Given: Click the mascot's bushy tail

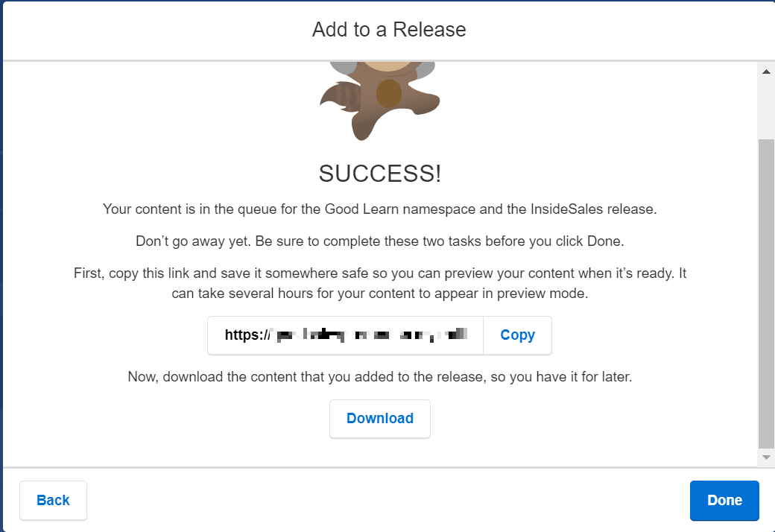Looking at the screenshot, I should [x=341, y=96].
